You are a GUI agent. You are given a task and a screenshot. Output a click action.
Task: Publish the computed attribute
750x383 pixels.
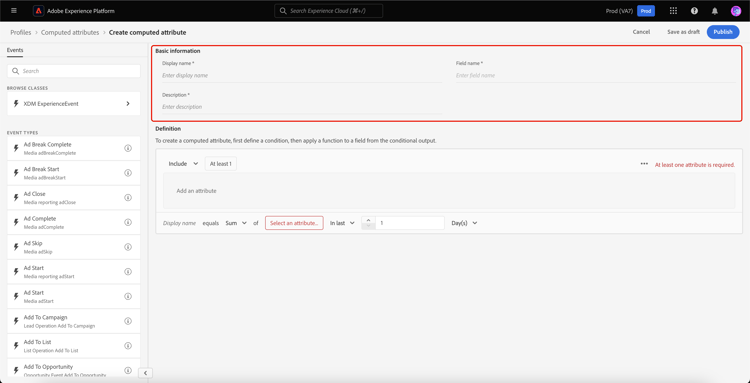click(723, 32)
